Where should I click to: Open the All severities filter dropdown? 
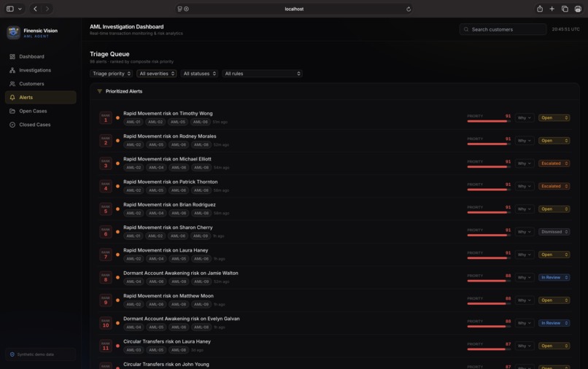157,74
